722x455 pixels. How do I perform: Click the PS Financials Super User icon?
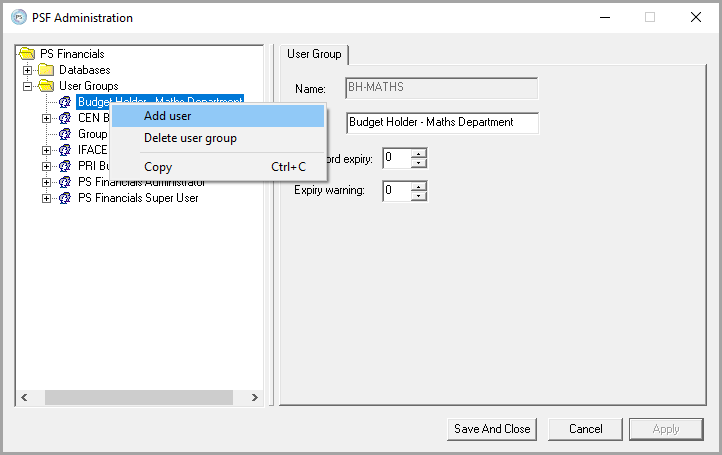tap(65, 198)
